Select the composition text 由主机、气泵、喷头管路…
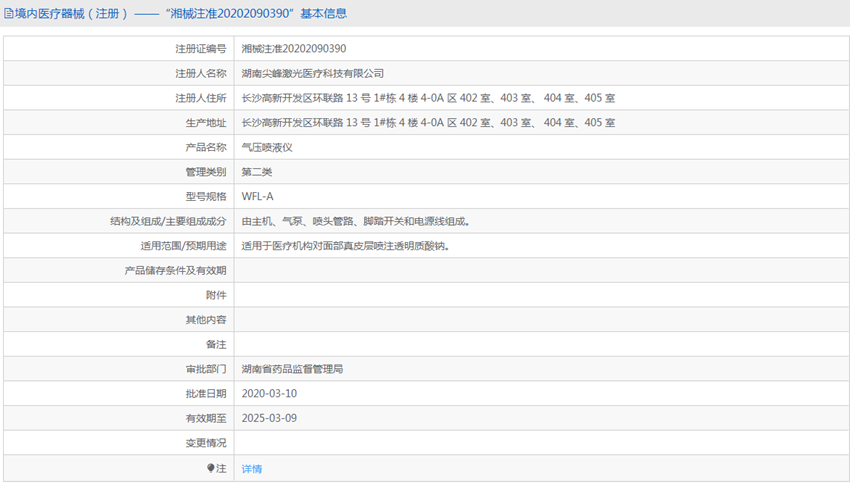 [x=356, y=221]
